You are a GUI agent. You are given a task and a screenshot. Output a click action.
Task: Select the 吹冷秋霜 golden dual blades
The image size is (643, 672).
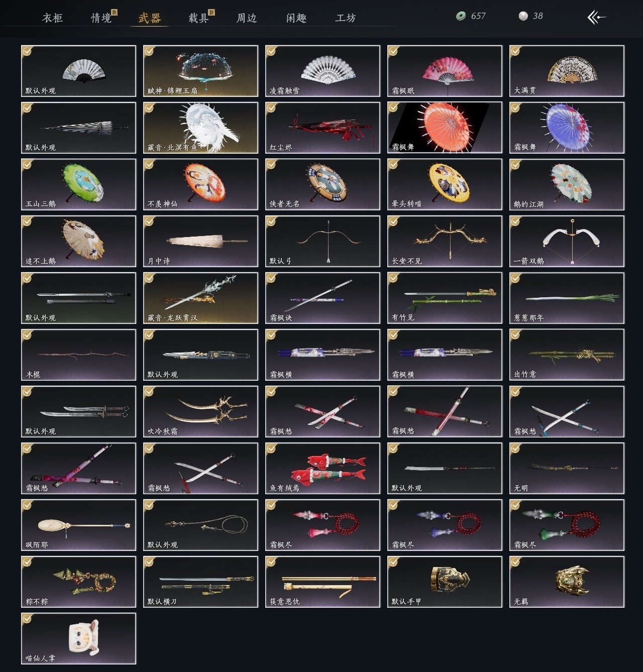pos(200,411)
